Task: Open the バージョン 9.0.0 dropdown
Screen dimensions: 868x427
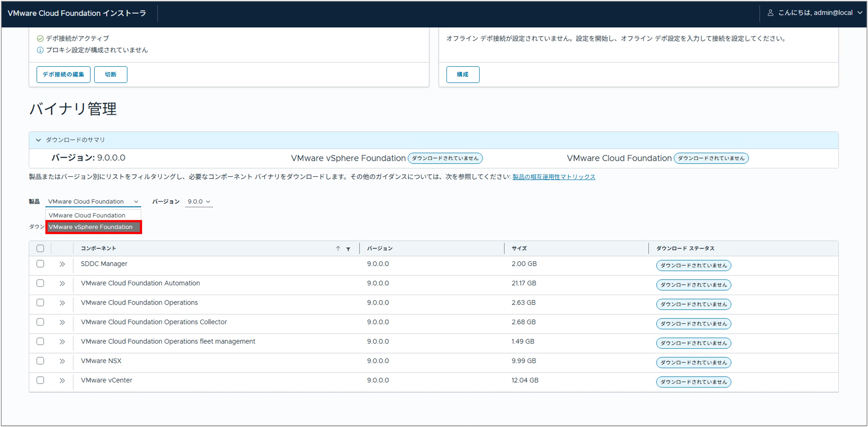Action: click(x=199, y=202)
